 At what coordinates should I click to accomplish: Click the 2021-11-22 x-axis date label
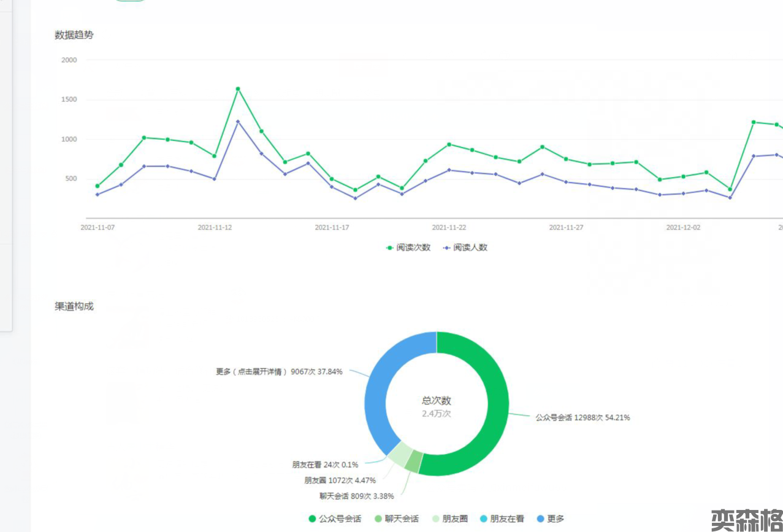(x=449, y=227)
